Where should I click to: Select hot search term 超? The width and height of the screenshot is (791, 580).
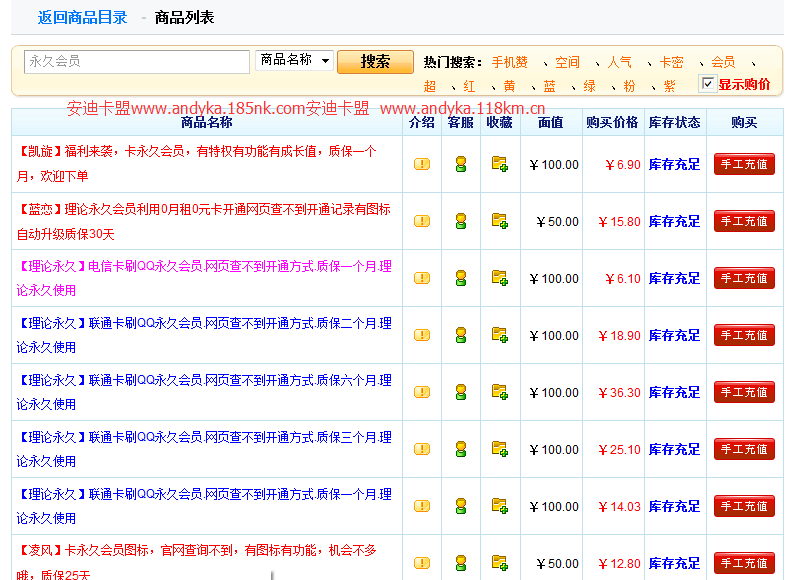(x=430, y=86)
